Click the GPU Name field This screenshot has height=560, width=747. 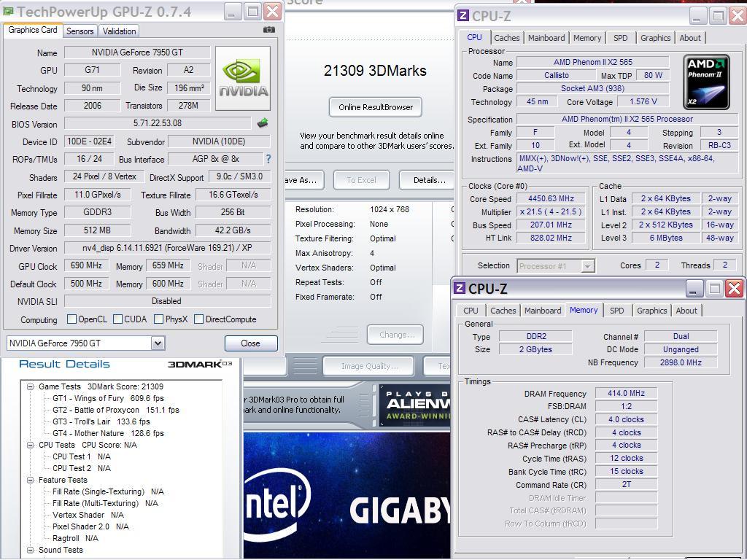click(137, 52)
